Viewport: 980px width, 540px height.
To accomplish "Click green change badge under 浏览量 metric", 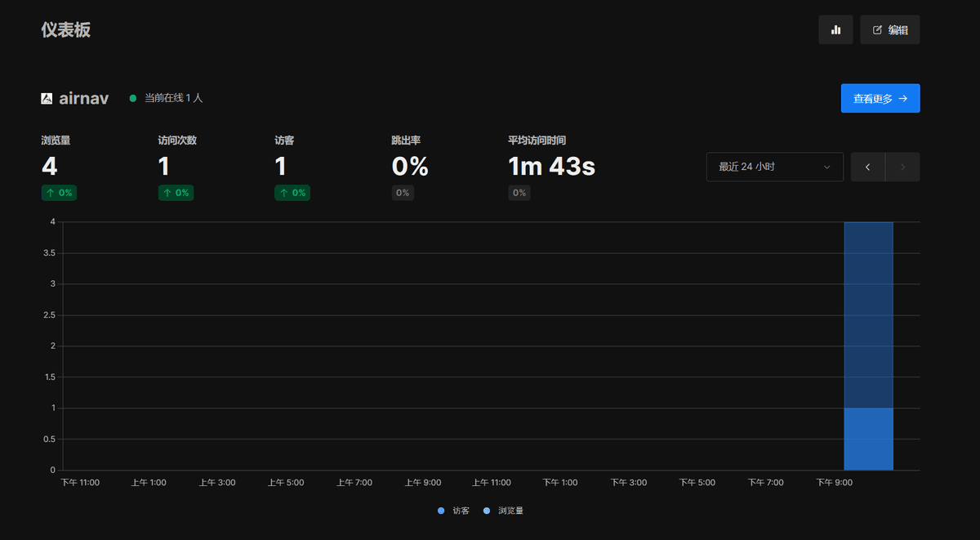I will [x=59, y=193].
